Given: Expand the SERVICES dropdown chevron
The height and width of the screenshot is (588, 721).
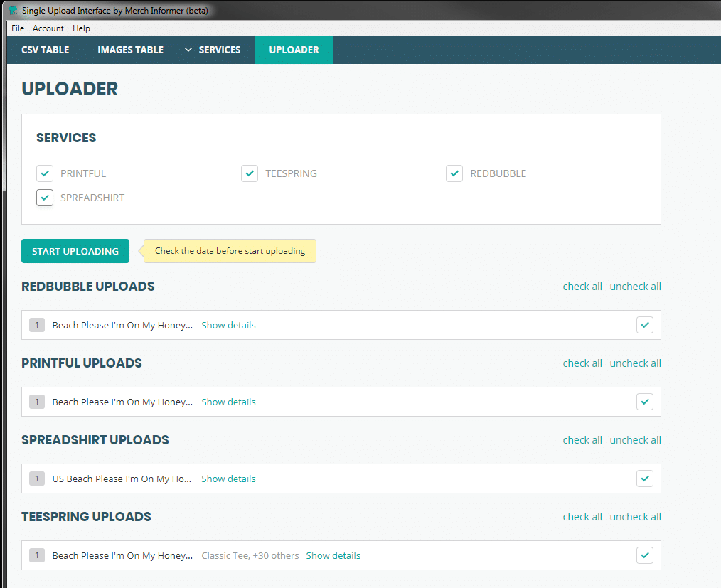Looking at the screenshot, I should tap(188, 50).
